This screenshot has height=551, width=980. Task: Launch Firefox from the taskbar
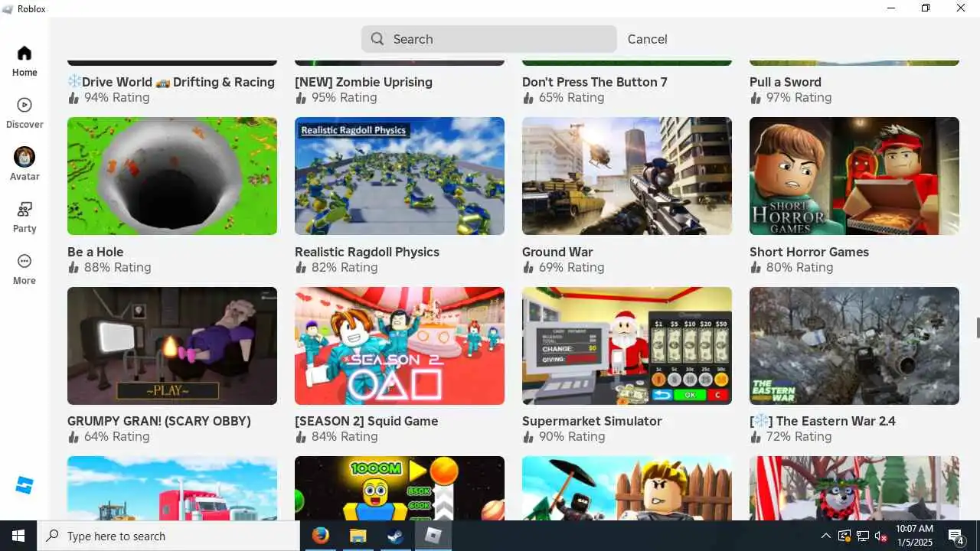pyautogui.click(x=321, y=536)
